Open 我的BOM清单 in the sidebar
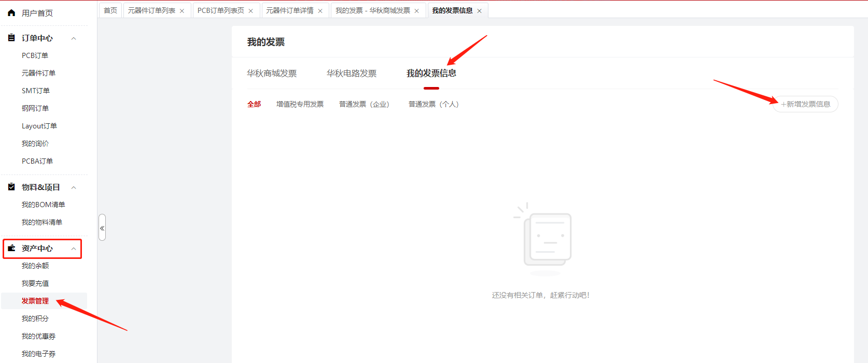The height and width of the screenshot is (363, 868). (43, 205)
